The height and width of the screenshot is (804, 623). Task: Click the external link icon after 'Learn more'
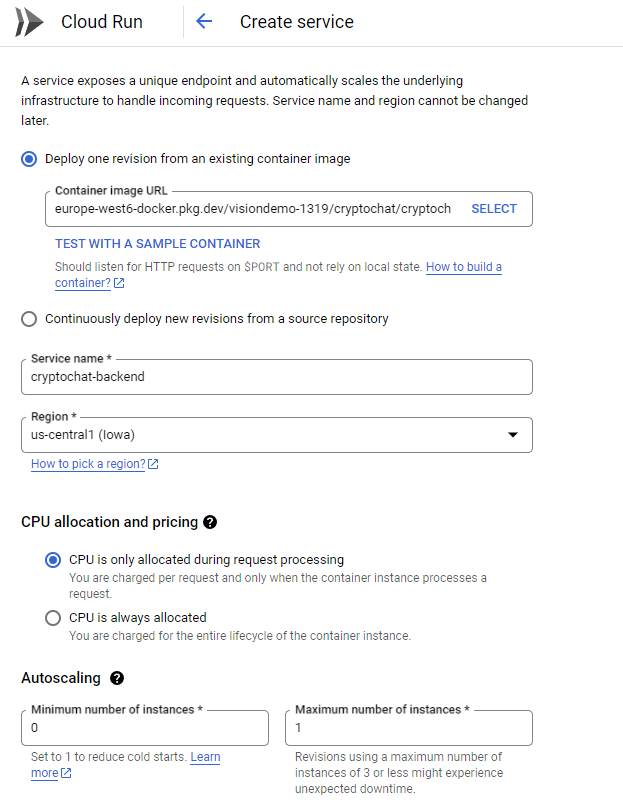pyautogui.click(x=66, y=773)
